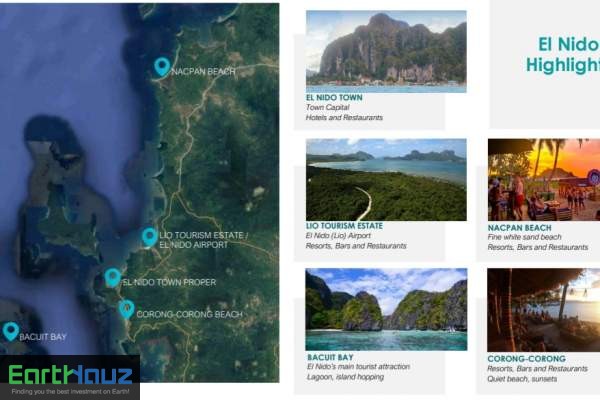This screenshot has width=600, height=400.
Task: Click the CORONG-CORONG caption heading
Action: (x=527, y=359)
